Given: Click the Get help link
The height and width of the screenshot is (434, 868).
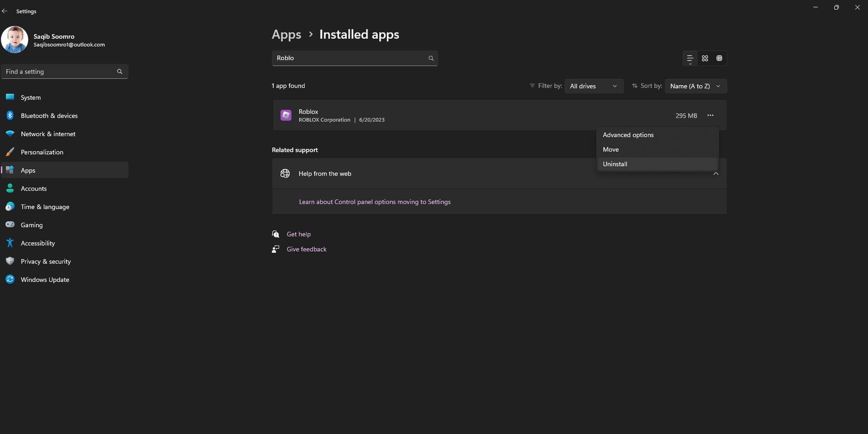Looking at the screenshot, I should (299, 234).
